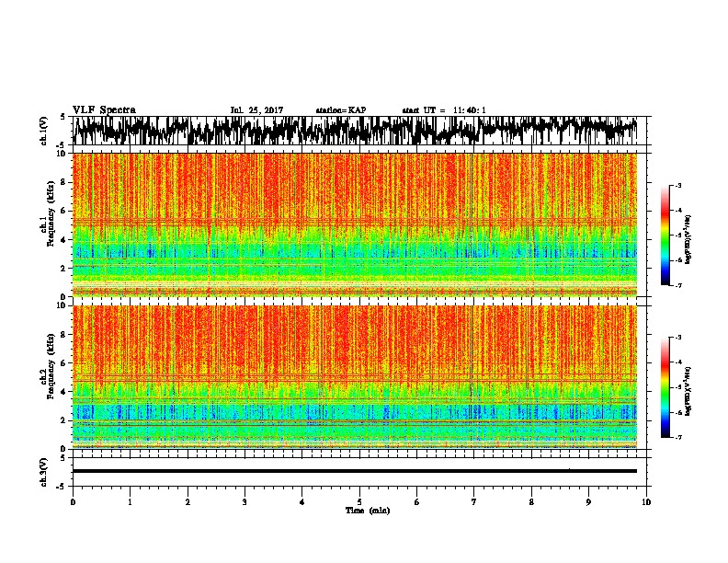Click the date "Jul. 25, 2017" in header

pos(256,110)
